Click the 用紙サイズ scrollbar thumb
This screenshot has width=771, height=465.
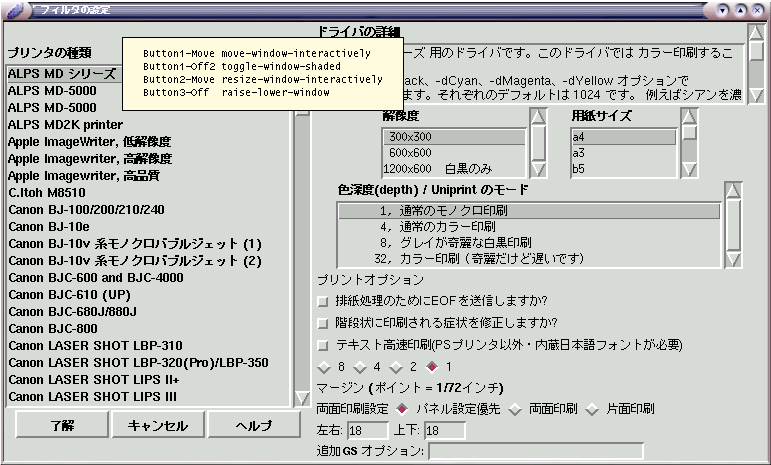point(689,133)
